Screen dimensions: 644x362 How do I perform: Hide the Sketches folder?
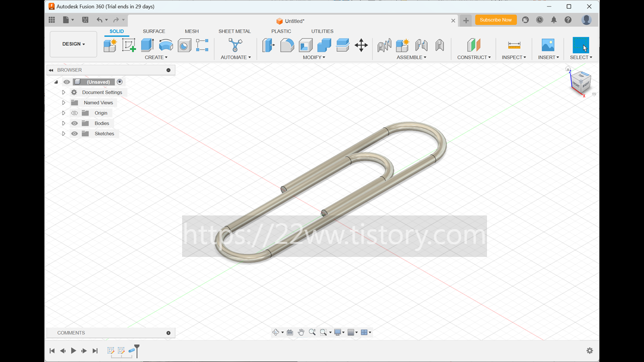click(x=74, y=134)
